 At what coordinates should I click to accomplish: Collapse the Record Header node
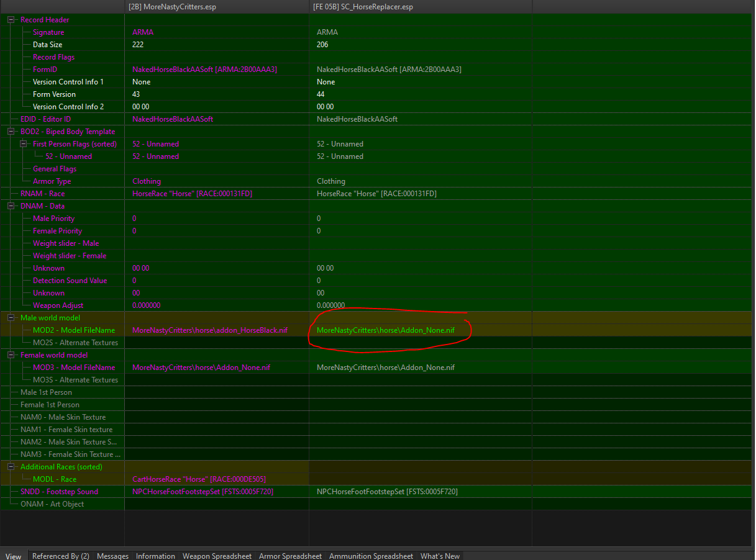point(12,20)
